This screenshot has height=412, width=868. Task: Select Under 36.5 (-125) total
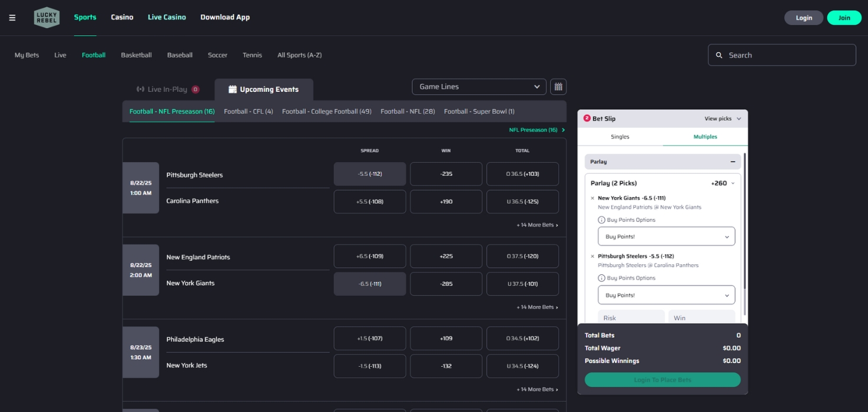(523, 201)
